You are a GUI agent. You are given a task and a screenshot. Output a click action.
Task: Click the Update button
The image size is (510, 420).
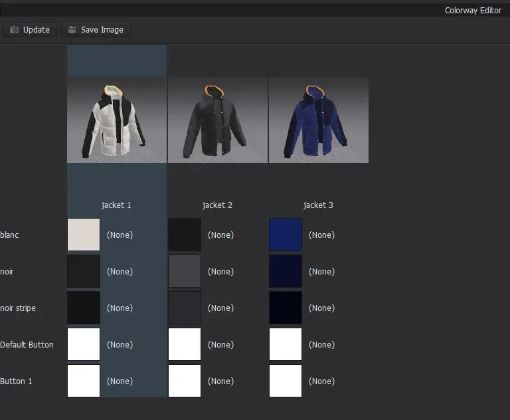coord(31,30)
